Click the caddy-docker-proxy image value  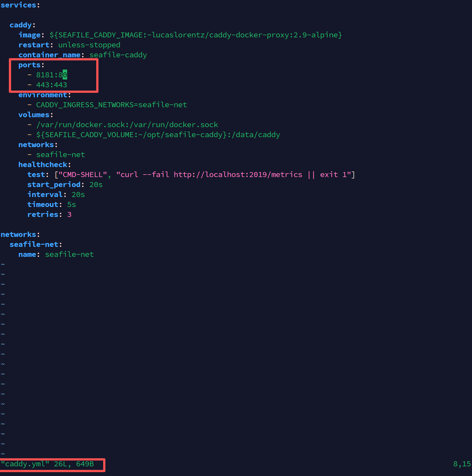click(x=196, y=35)
